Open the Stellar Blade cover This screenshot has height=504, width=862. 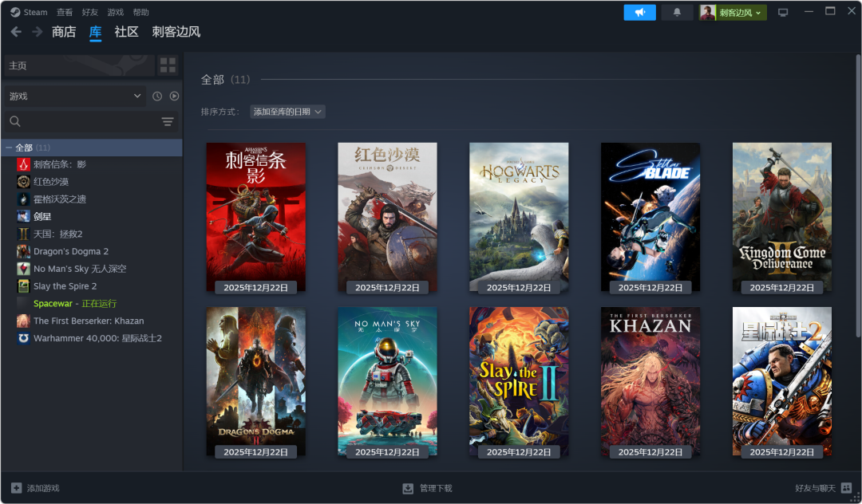650,217
